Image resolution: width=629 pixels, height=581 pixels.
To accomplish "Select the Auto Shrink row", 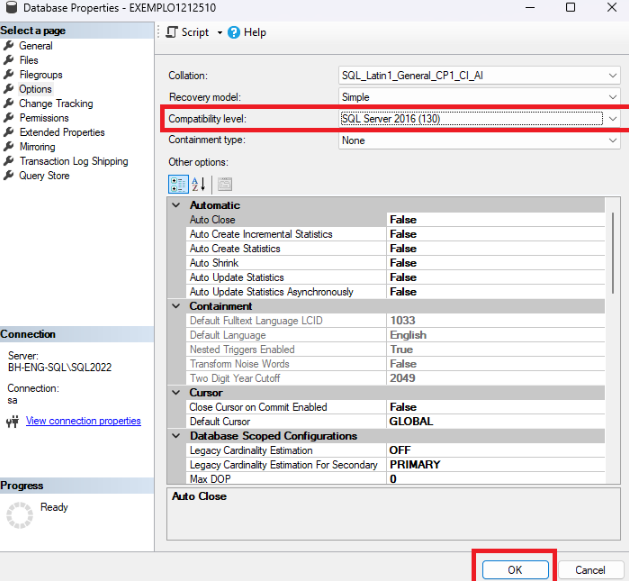I will (x=395, y=263).
